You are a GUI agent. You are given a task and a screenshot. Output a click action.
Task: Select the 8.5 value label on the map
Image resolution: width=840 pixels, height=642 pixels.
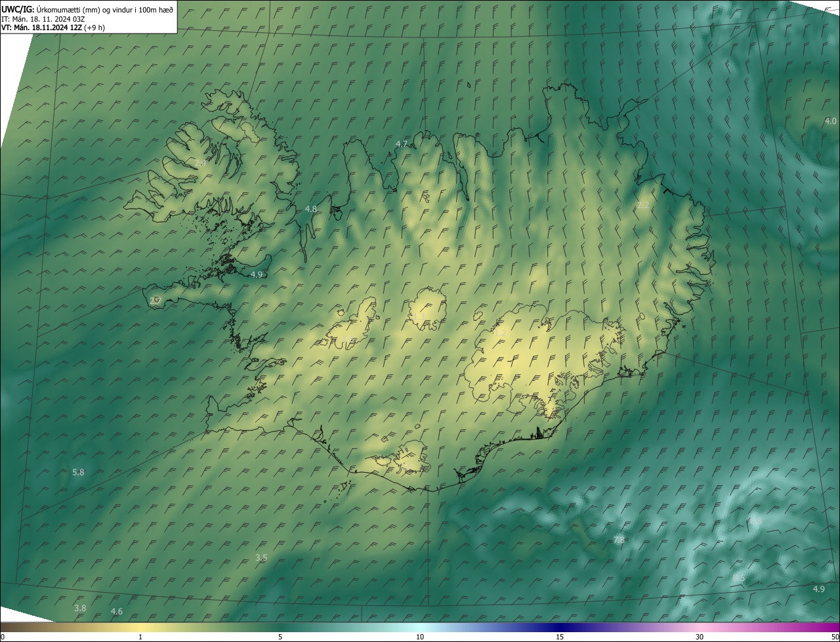(x=740, y=578)
